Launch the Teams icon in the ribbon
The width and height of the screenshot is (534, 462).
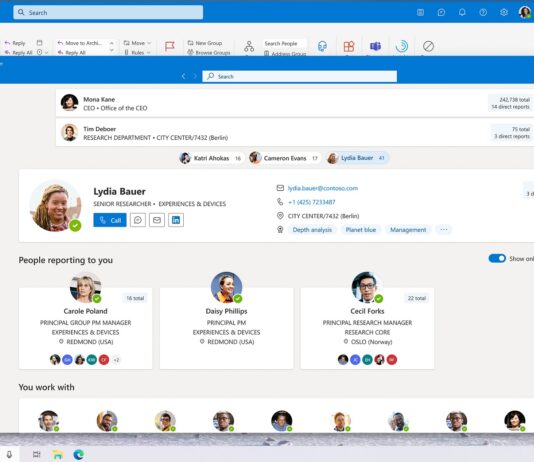click(x=375, y=46)
